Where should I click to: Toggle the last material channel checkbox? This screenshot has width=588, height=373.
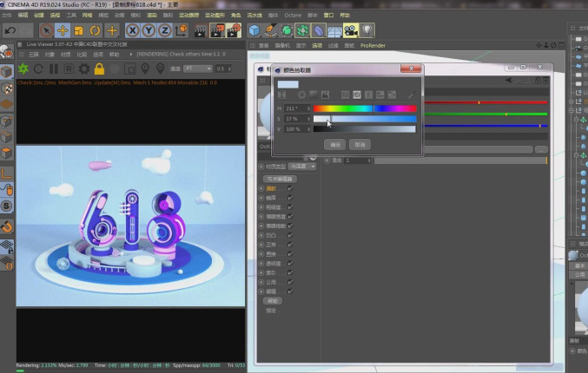click(x=290, y=291)
